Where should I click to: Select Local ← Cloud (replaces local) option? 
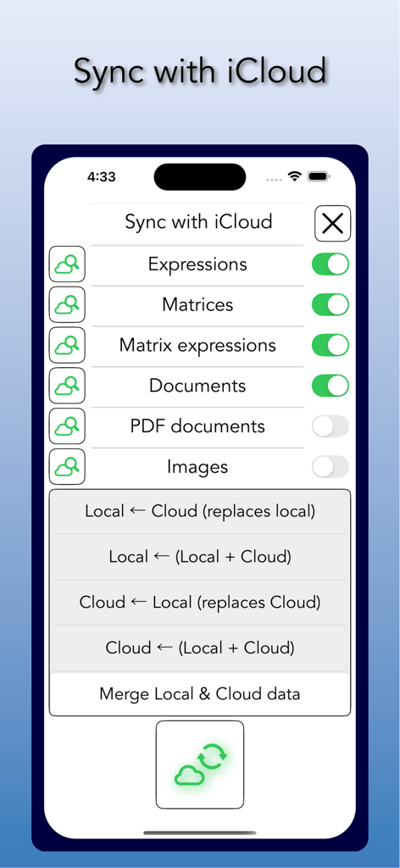200,511
